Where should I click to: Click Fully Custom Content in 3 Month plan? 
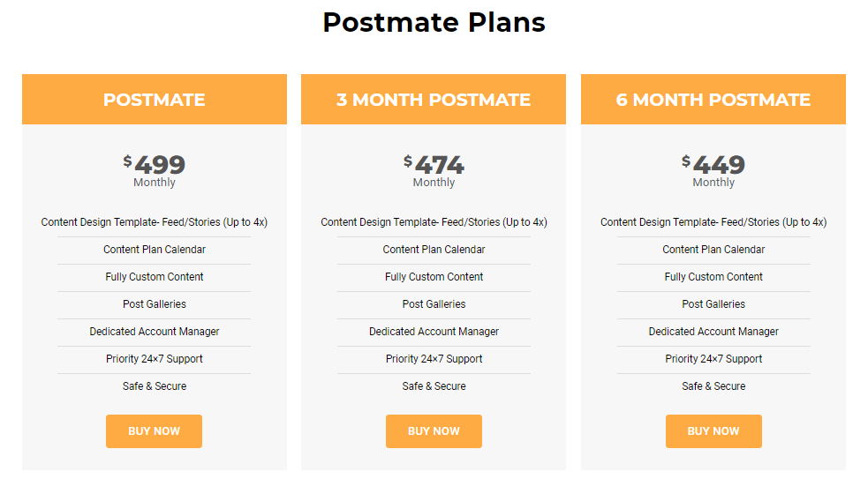click(434, 277)
